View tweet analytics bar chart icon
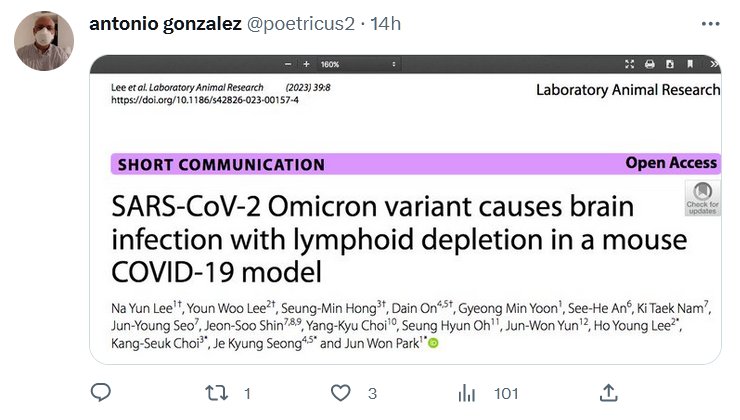 [x=466, y=393]
